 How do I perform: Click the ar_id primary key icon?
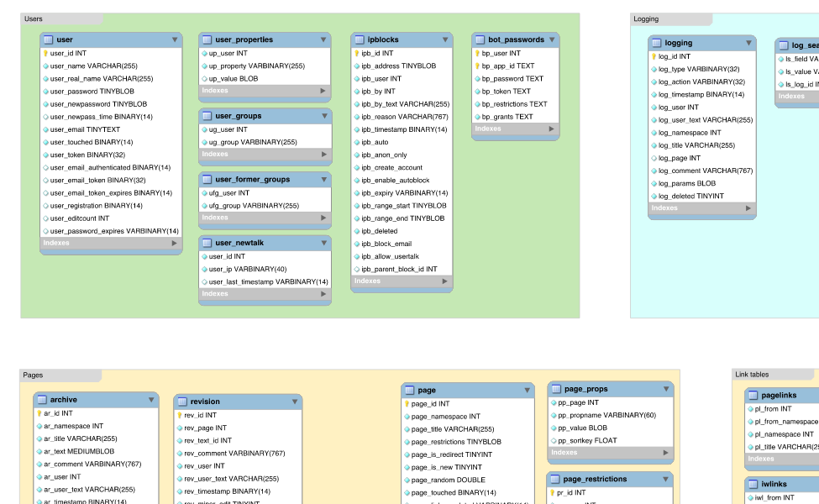(x=39, y=413)
